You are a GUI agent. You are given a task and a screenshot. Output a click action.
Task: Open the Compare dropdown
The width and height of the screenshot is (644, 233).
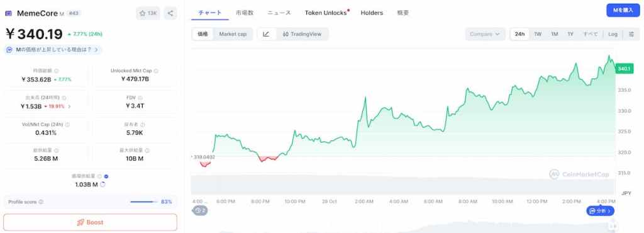pyautogui.click(x=485, y=34)
